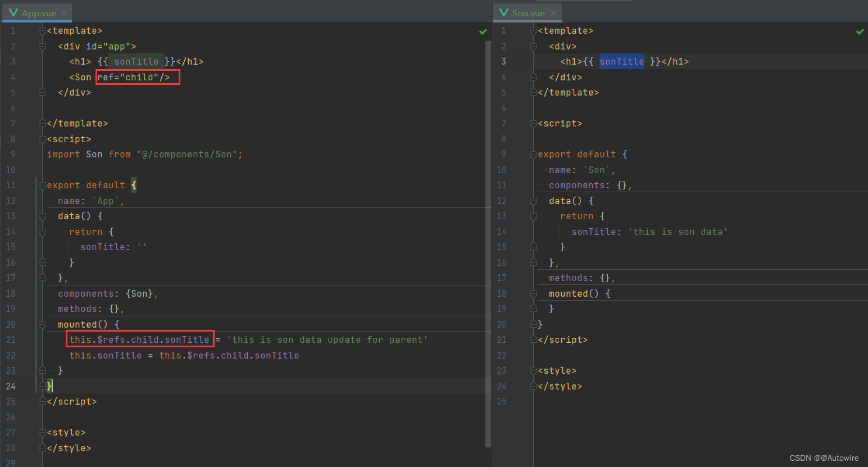Click sonTitle interpolation in App.vue line 3
Image resolution: width=868 pixels, height=467 pixels.
137,62
